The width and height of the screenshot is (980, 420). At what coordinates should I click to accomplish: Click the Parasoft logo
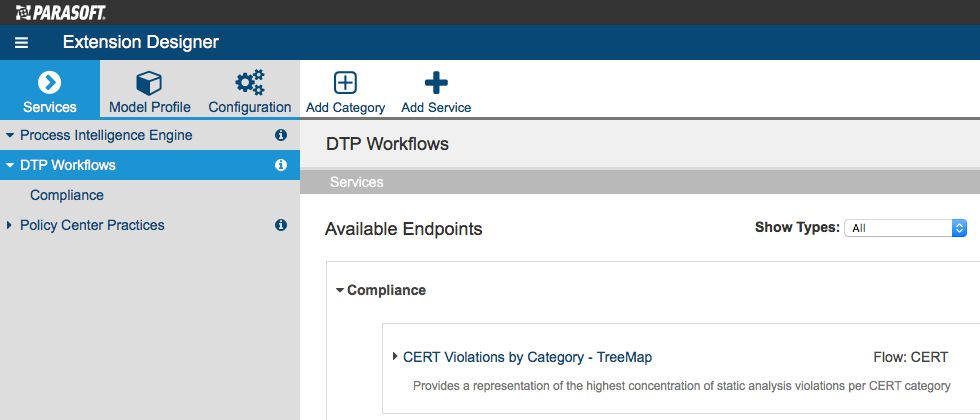point(61,12)
